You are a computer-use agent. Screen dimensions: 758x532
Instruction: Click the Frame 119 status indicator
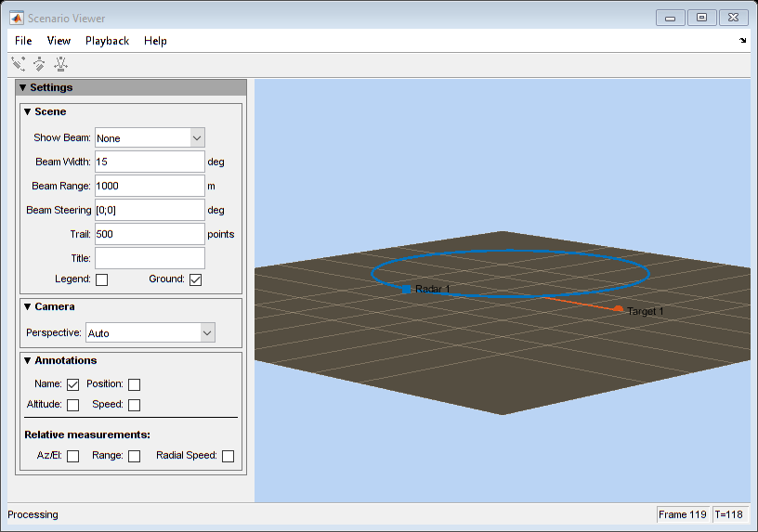coord(683,514)
